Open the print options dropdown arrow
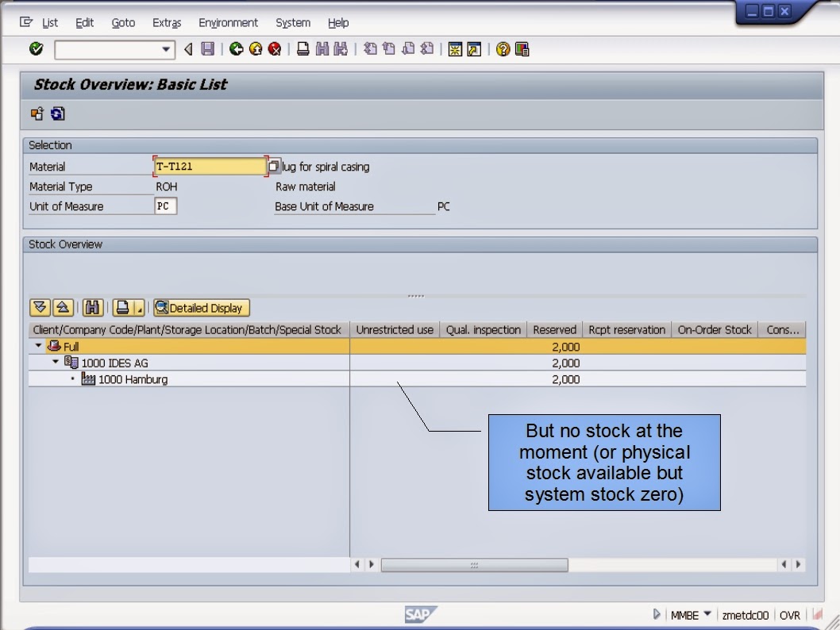 139,308
